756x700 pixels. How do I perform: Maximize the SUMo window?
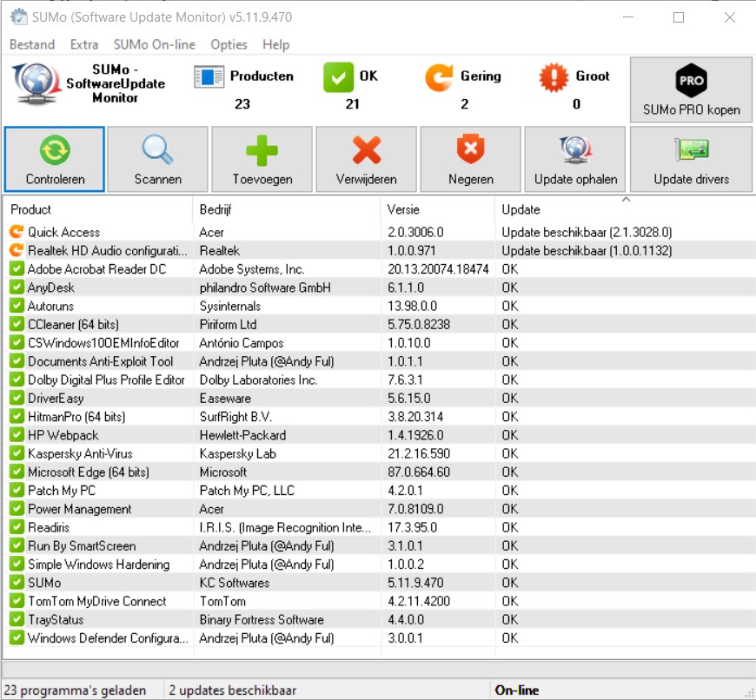coord(679,17)
